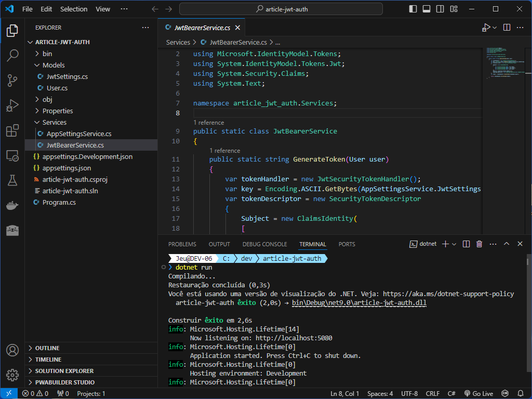Go forward in navigation history

[x=169, y=9]
